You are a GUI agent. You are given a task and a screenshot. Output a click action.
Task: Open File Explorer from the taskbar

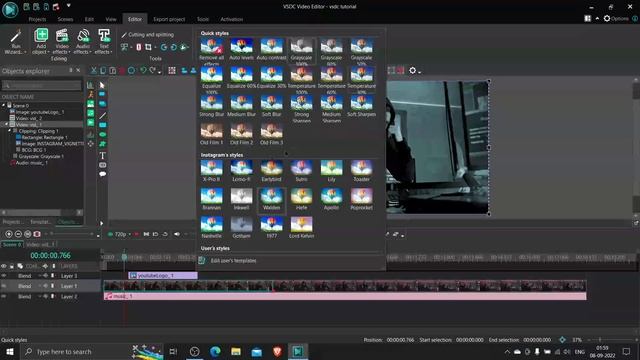pyautogui.click(x=236, y=351)
